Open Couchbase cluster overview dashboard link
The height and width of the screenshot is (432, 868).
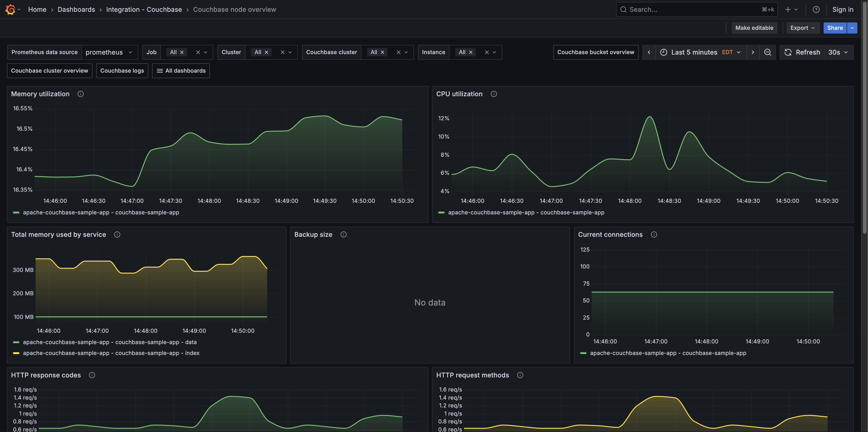tap(49, 71)
